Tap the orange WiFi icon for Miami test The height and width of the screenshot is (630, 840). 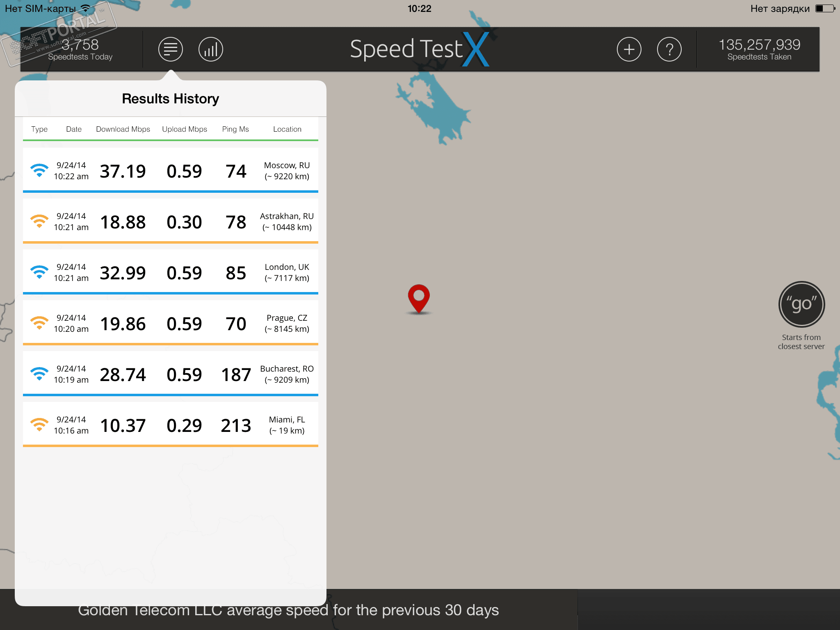pos(39,425)
